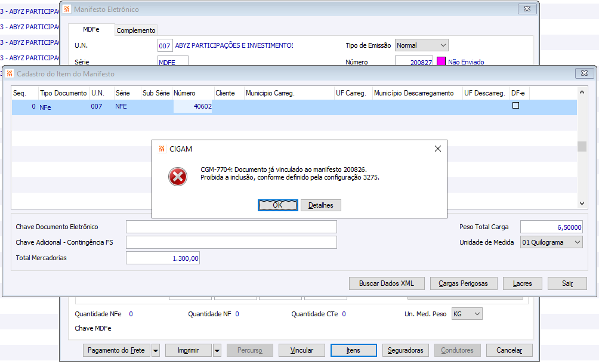
Task: Click Sair in item window
Action: click(567, 283)
